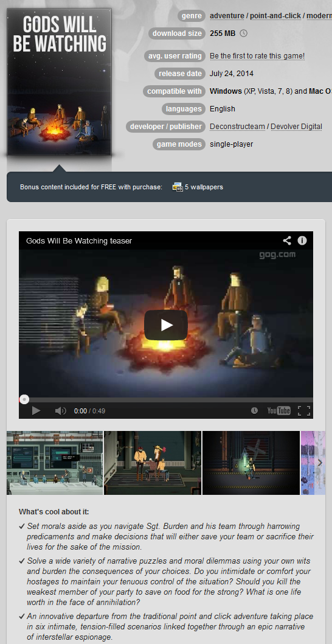Click the small play button in video controls

pyautogui.click(x=36, y=411)
